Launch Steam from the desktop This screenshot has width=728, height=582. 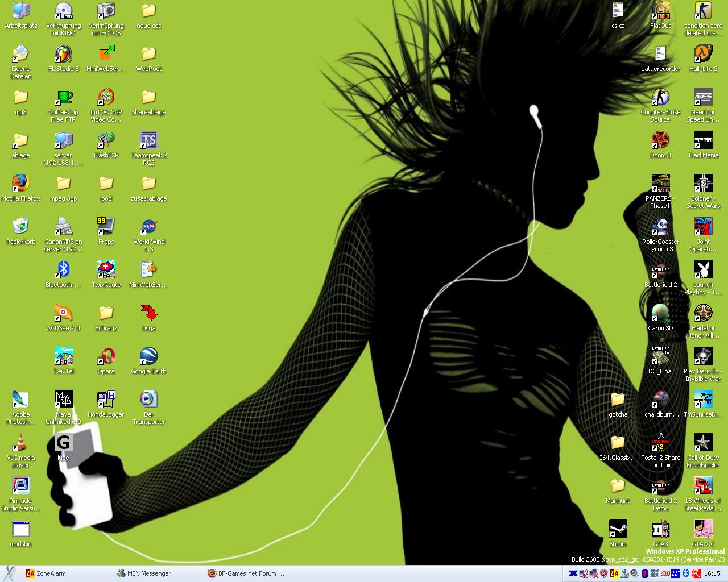[618, 530]
